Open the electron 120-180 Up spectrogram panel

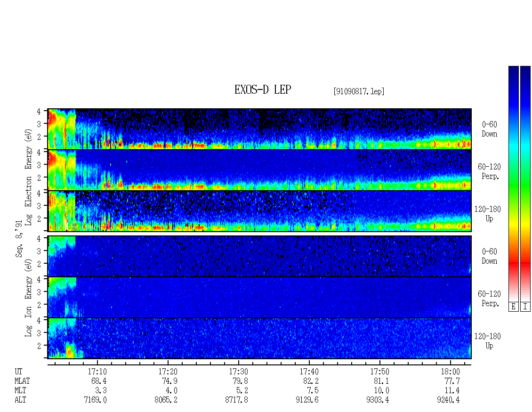click(259, 211)
